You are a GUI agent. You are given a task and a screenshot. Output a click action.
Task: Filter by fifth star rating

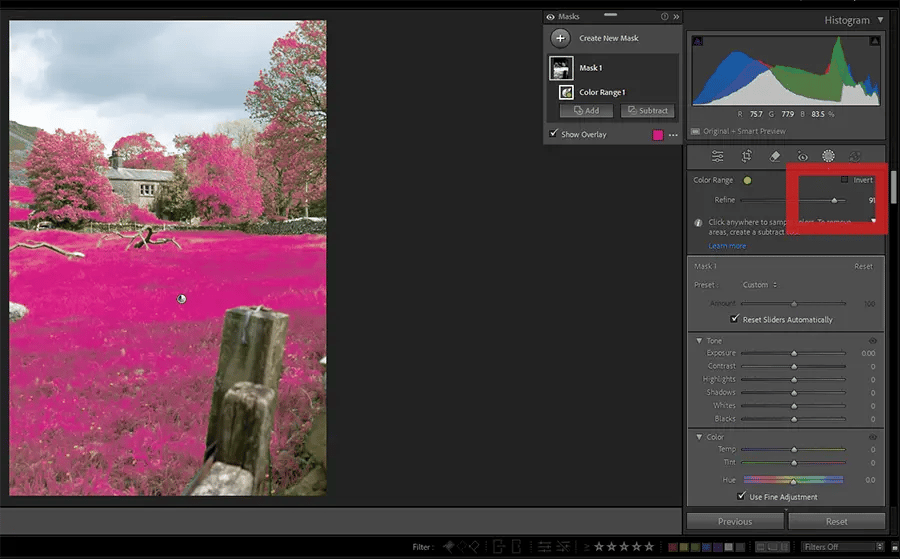(x=649, y=546)
